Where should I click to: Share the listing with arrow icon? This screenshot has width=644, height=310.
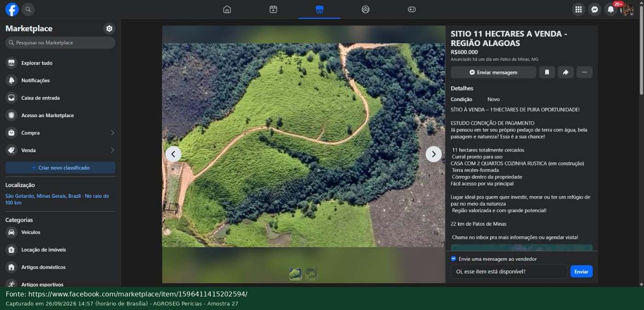pos(566,72)
